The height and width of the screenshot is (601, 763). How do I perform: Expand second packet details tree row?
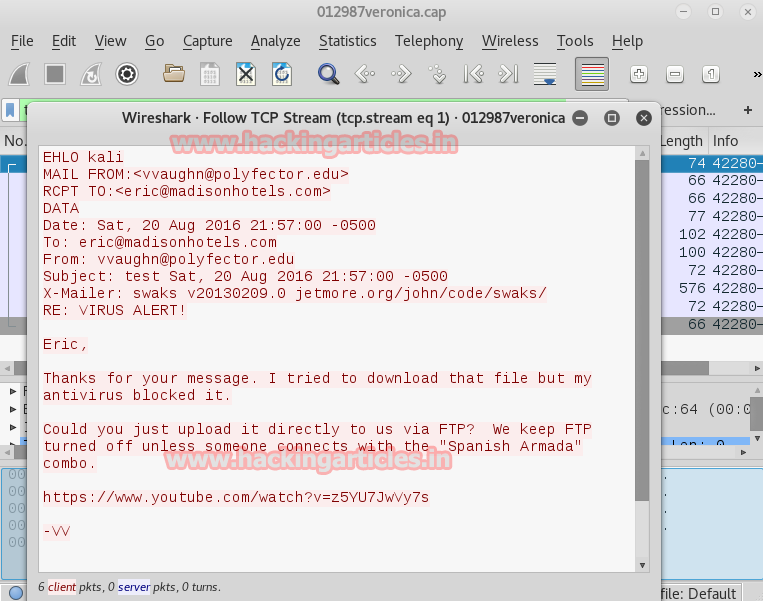point(13,409)
